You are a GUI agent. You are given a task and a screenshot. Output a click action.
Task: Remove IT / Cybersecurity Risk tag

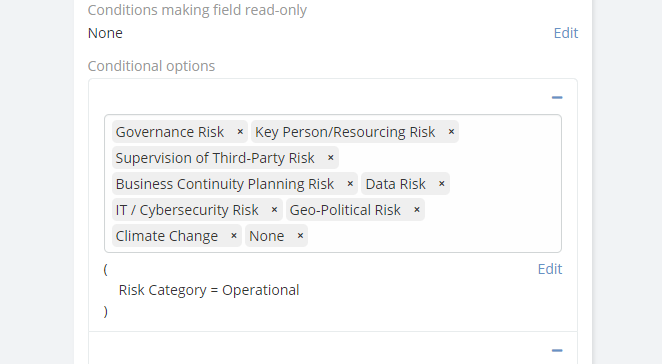[x=274, y=210]
